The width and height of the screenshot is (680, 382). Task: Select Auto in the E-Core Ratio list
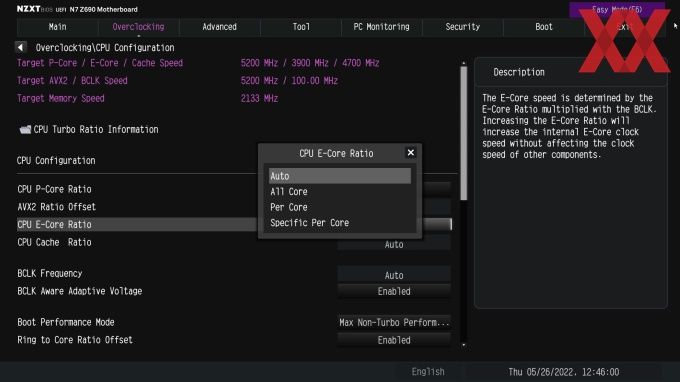[x=340, y=176]
